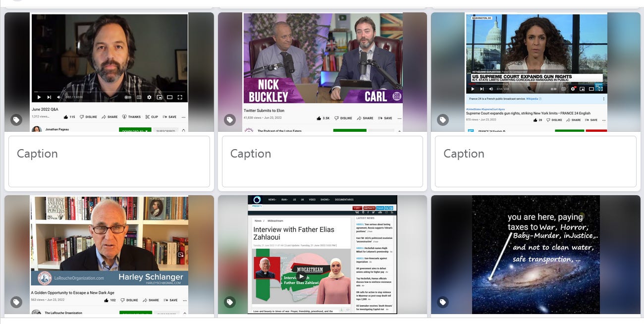This screenshot has height=324, width=644.
Task: Click the Caption field under the FRANCE 24 gun rights image
Action: tap(536, 162)
